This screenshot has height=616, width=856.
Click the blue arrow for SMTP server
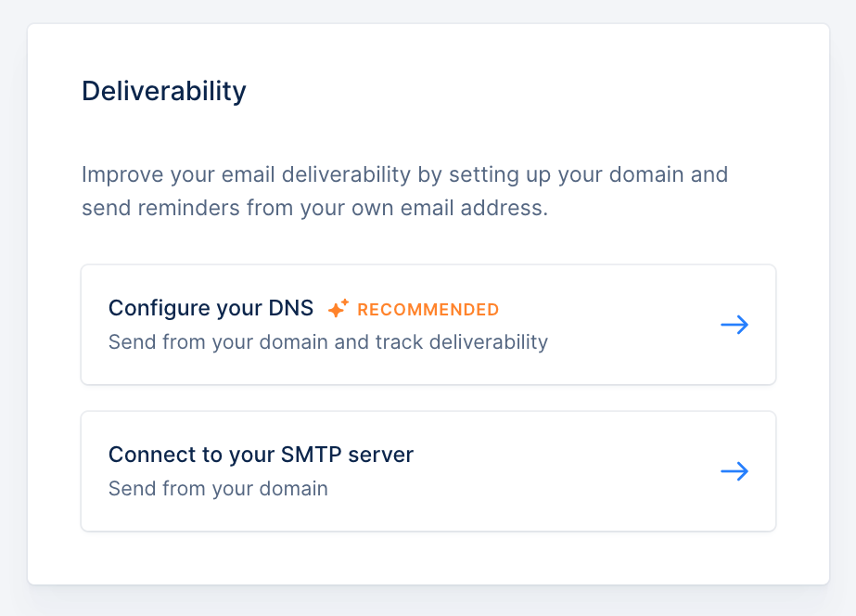(x=735, y=470)
